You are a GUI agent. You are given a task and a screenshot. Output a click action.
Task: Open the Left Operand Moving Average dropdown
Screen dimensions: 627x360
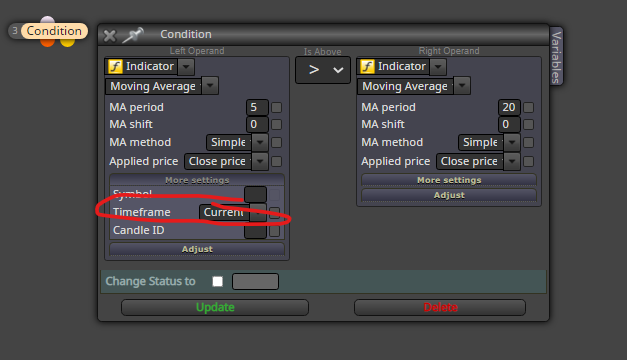(x=210, y=86)
